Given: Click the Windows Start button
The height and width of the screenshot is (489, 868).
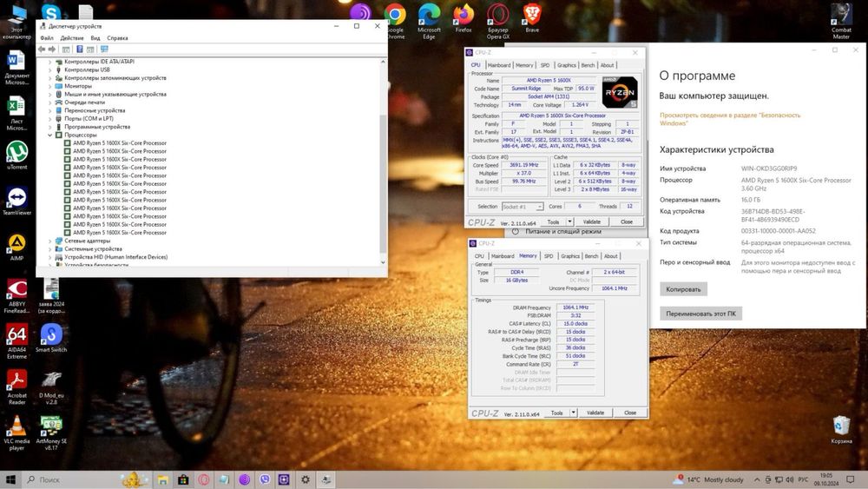Looking at the screenshot, I should [10, 479].
